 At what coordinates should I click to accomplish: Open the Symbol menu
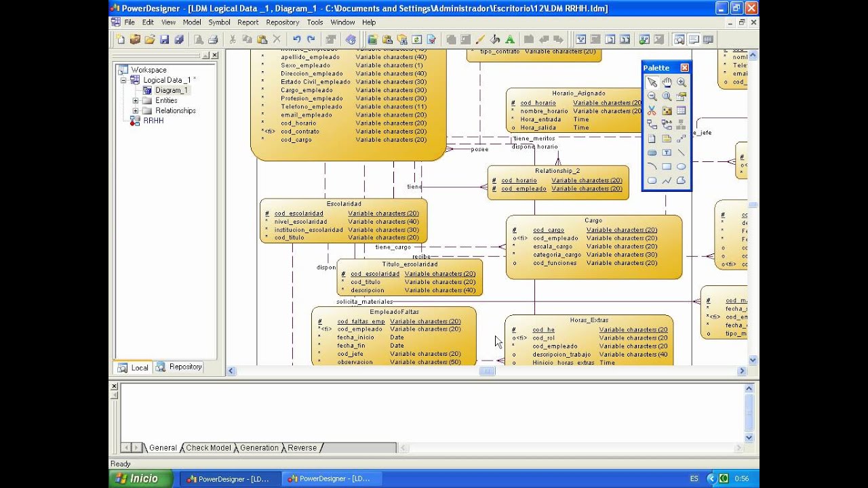point(219,22)
